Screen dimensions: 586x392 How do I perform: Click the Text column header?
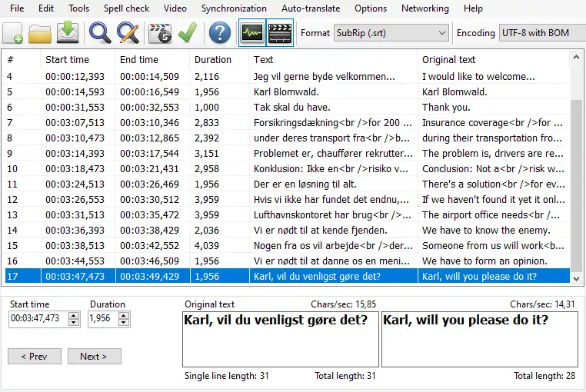(333, 60)
